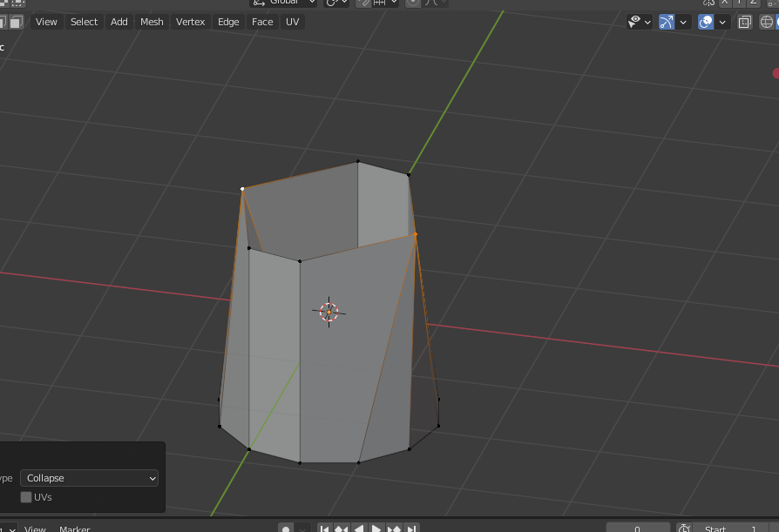
Task: Switch to wireframe viewport shading
Action: click(767, 22)
